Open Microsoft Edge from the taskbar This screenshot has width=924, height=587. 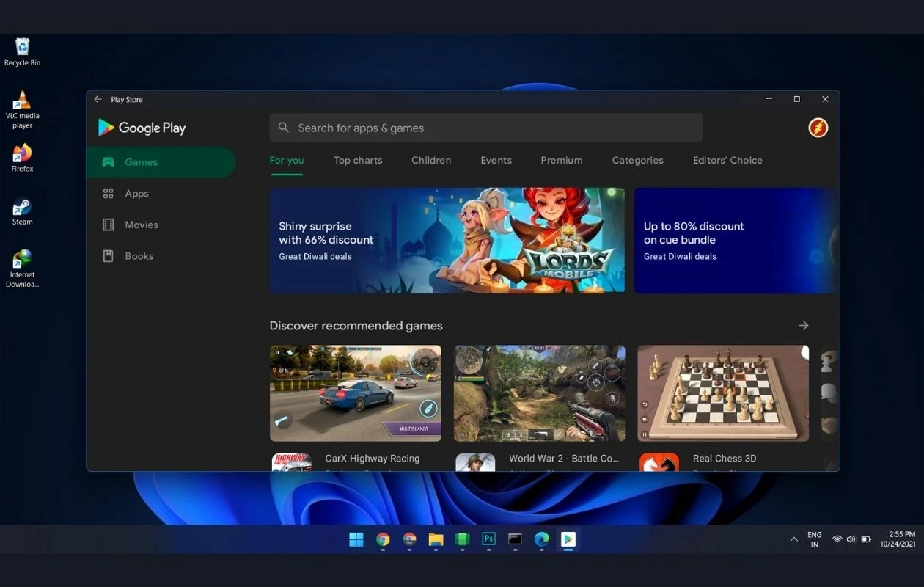(x=541, y=540)
